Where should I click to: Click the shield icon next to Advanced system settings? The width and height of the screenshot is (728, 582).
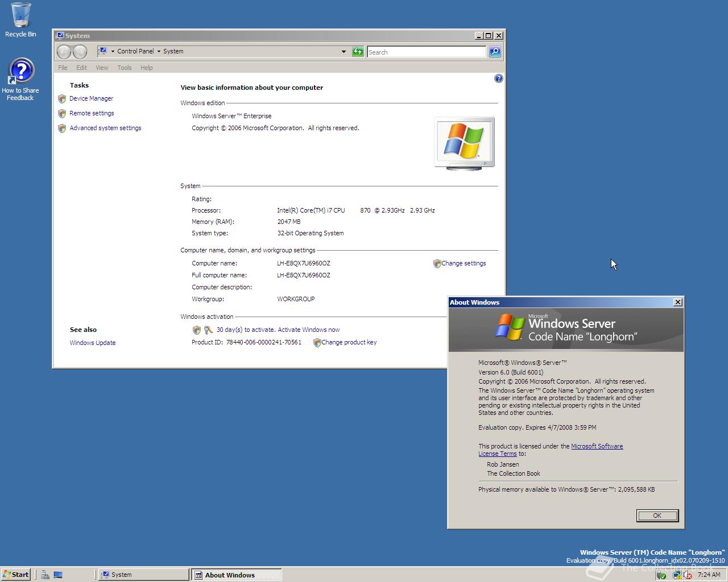[62, 128]
